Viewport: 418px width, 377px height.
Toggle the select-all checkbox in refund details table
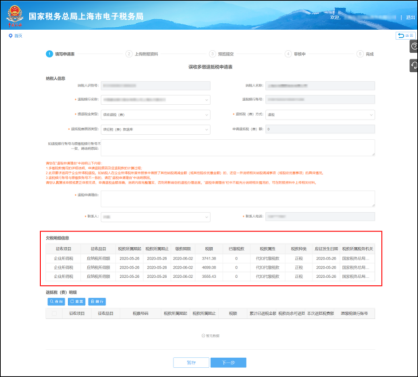[x=54, y=313]
